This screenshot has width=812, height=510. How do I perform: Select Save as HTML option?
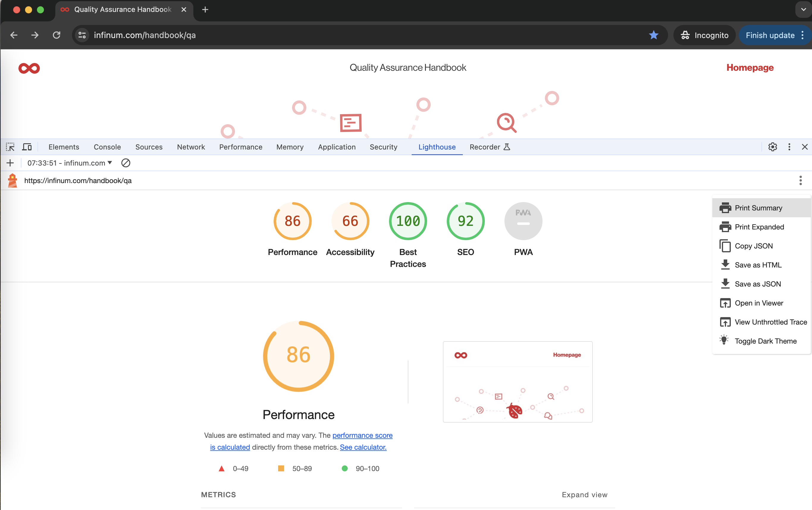[761, 265]
